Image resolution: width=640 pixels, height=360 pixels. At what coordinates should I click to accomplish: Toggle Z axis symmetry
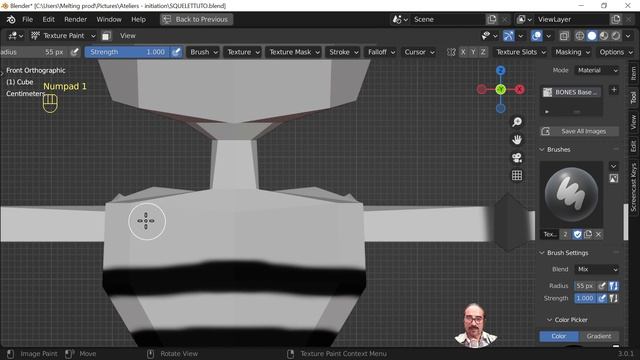tap(483, 52)
